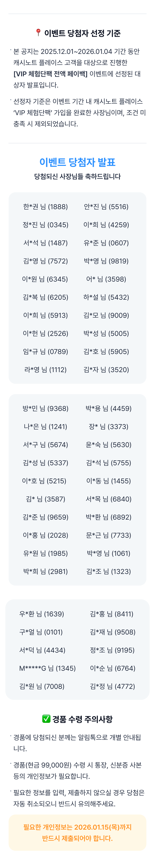Select winner '한*권 님 (1888)'
The width and height of the screenshot is (155, 868).
[x=45, y=207]
